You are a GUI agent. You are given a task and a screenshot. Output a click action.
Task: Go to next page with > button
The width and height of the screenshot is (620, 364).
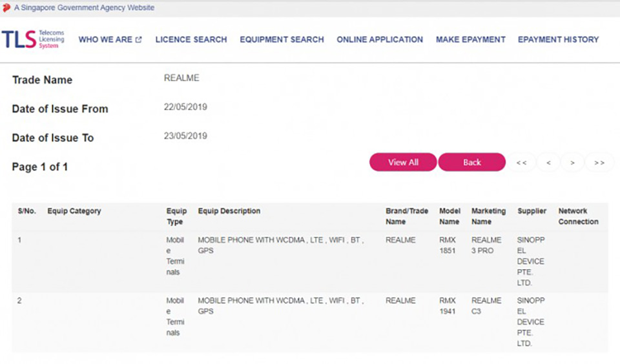572,163
